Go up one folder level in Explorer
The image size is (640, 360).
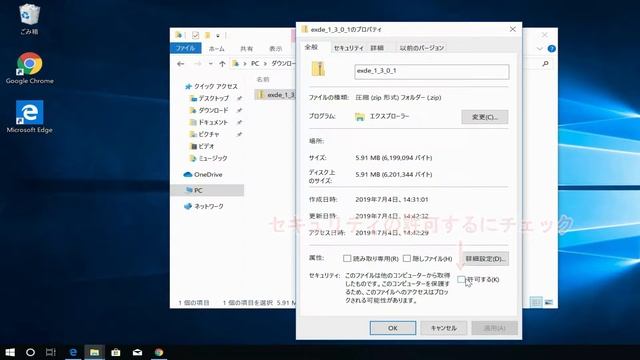tap(222, 64)
